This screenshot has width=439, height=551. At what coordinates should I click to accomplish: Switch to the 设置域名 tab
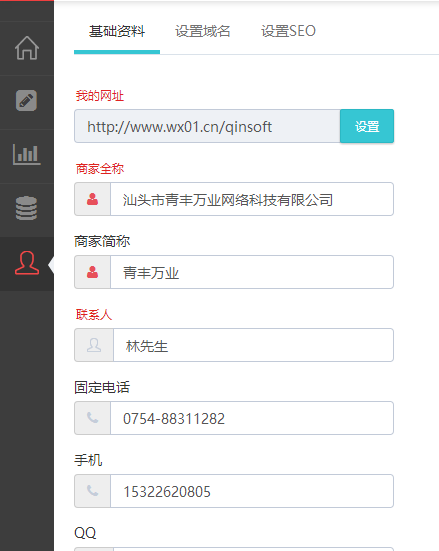(203, 31)
